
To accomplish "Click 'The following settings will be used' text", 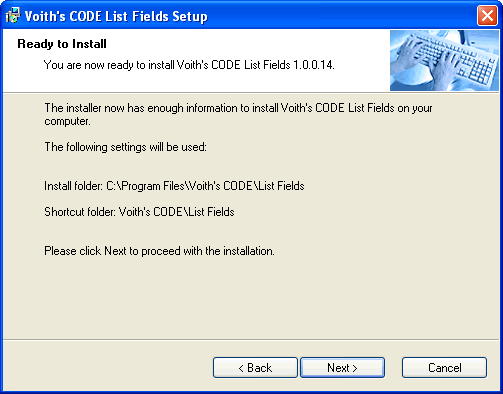I will 126,147.
